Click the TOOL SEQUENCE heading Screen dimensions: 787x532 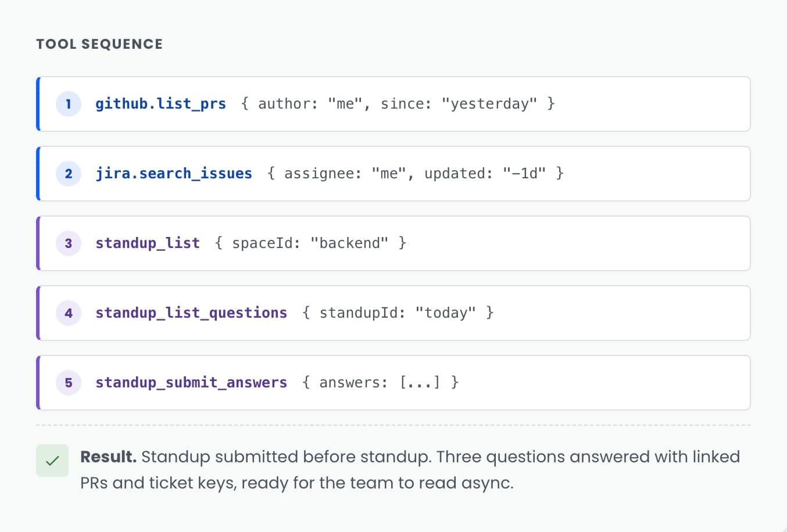point(99,44)
